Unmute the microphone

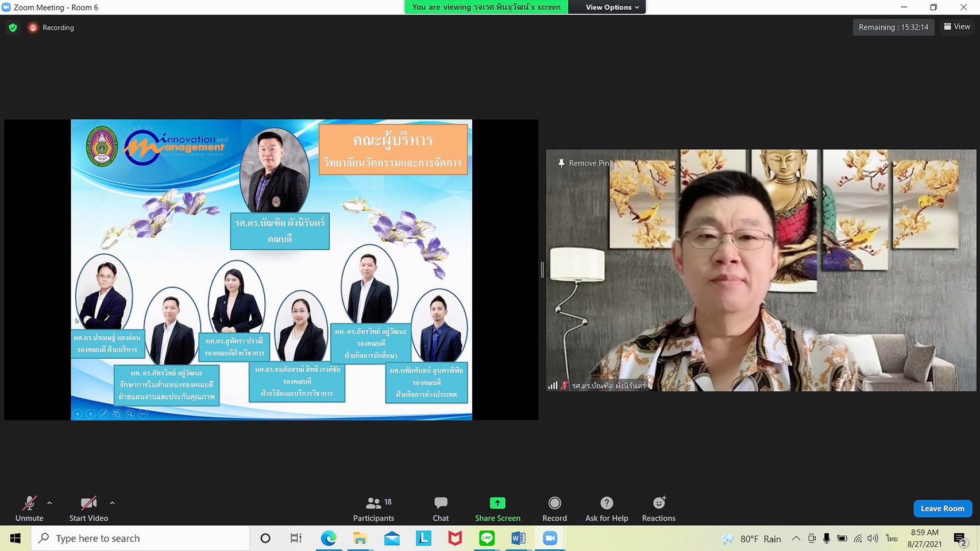[29, 509]
